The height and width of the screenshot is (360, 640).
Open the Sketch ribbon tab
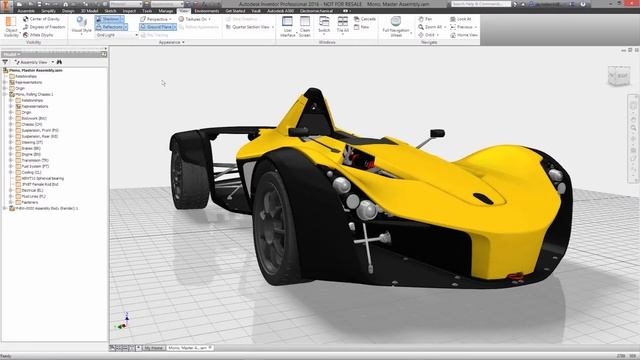(x=110, y=11)
